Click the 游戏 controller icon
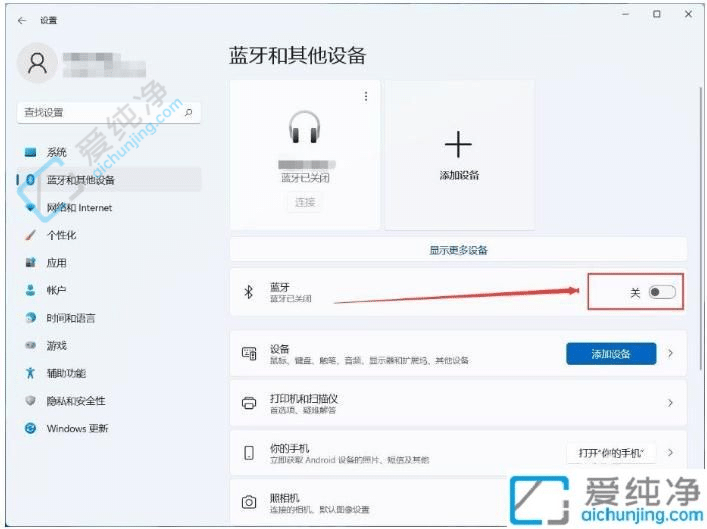707x529 pixels. pos(31,345)
